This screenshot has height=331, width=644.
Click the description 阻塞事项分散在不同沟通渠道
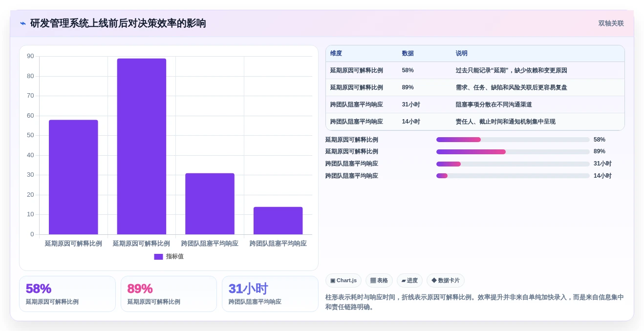pyautogui.click(x=494, y=104)
